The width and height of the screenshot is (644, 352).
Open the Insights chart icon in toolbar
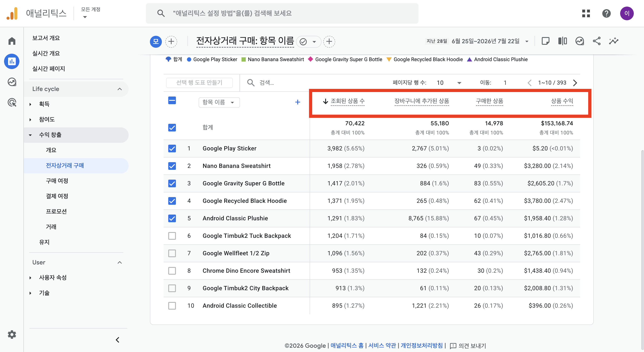[x=579, y=41]
